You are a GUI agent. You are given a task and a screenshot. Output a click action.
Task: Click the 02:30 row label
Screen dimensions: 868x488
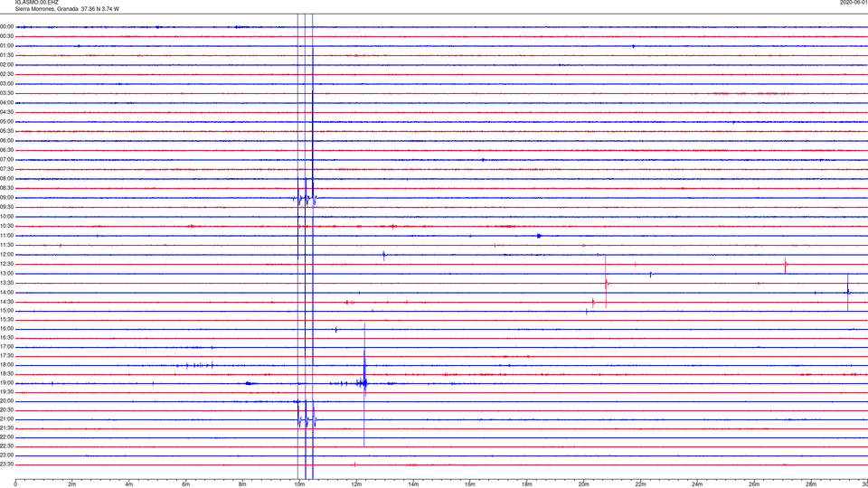(6, 74)
